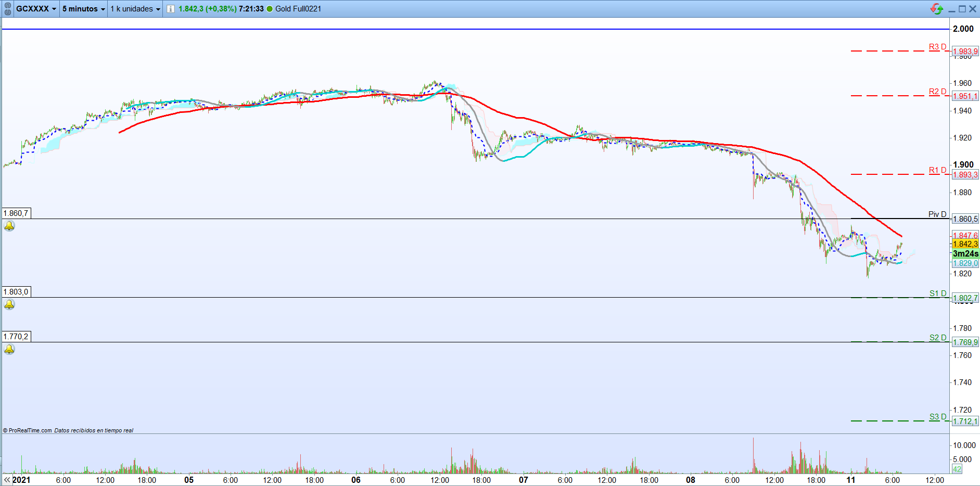Screen dimensions: 980x486
Task: Click the R3 D pivot label
Action: click(x=937, y=47)
